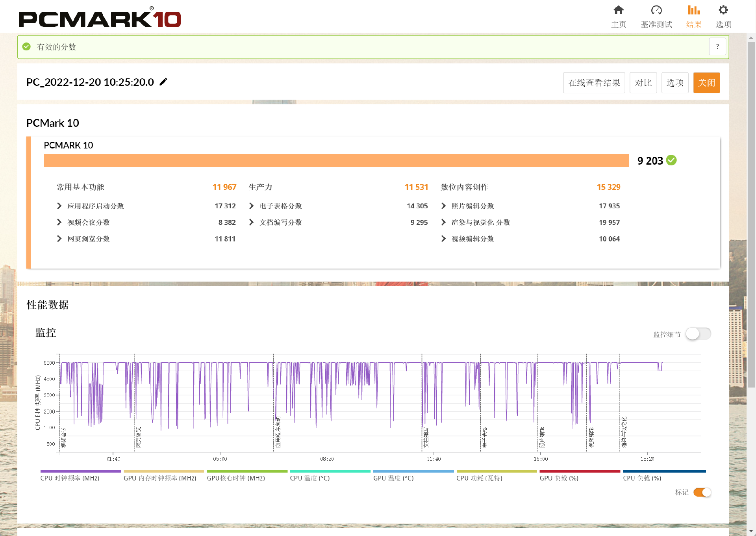Select the Results (结果) bar chart icon
The height and width of the screenshot is (536, 756).
pyautogui.click(x=693, y=10)
